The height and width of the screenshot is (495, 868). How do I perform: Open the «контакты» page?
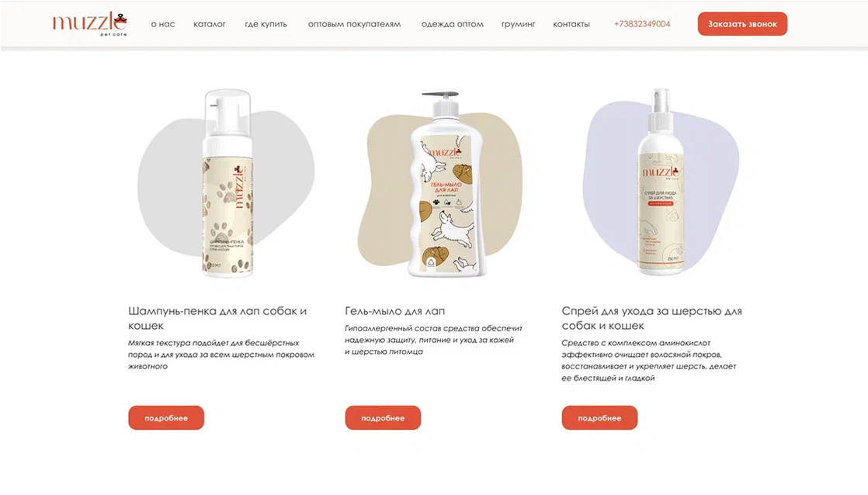pos(571,24)
